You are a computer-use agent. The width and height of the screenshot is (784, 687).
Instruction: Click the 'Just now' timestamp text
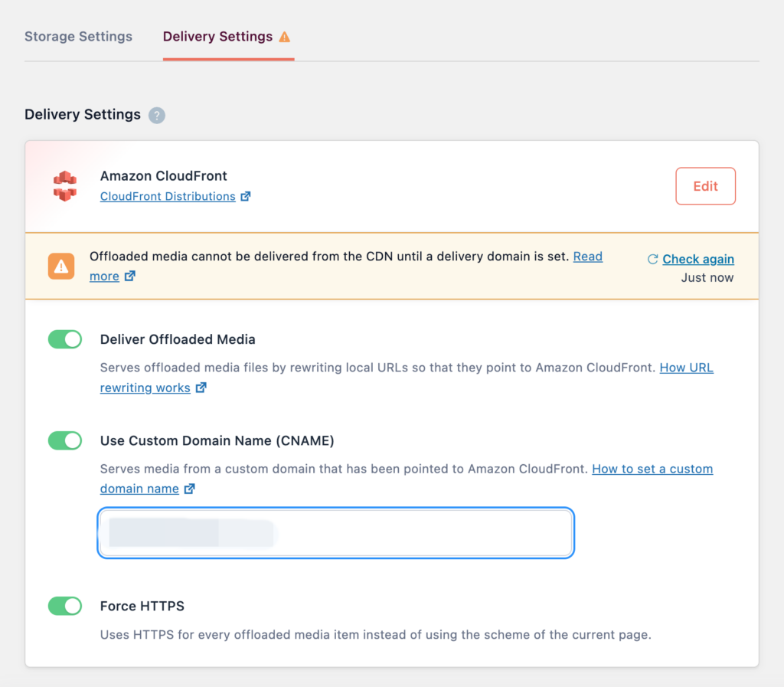pyautogui.click(x=707, y=277)
